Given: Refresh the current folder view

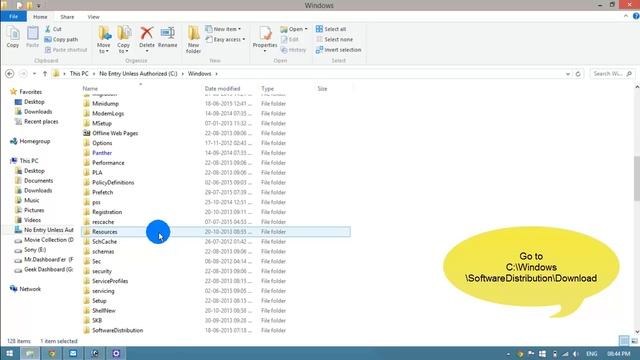Looking at the screenshot, I should pyautogui.click(x=578, y=74).
